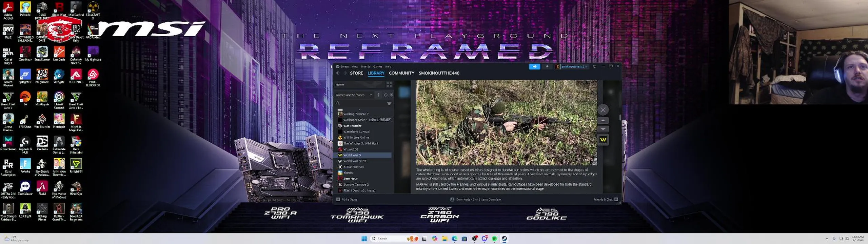Image resolution: width=868 pixels, height=244 pixels.
Task: Expand the Games and Software filter dropdown
Action: pyautogui.click(x=354, y=95)
